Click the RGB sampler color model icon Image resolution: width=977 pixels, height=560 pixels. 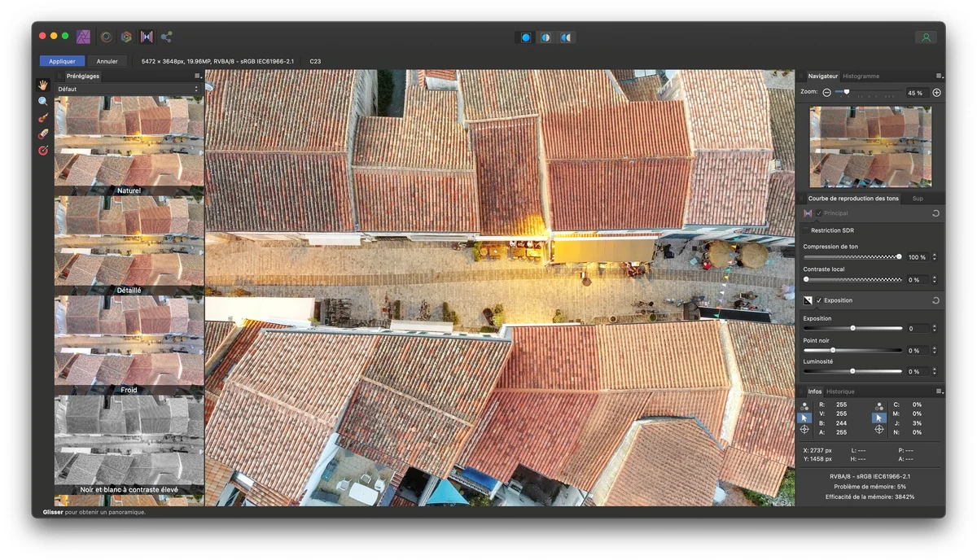point(804,405)
